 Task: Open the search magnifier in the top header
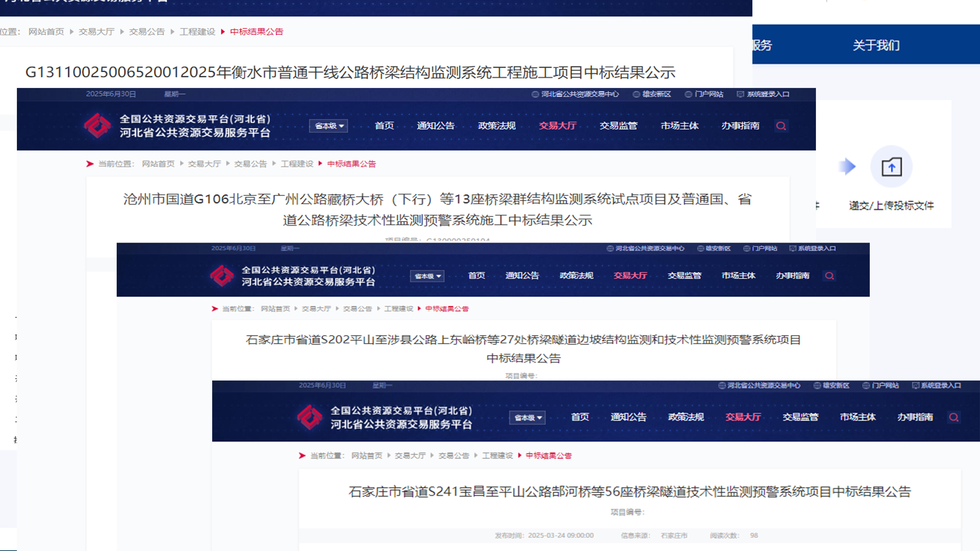pyautogui.click(x=781, y=126)
